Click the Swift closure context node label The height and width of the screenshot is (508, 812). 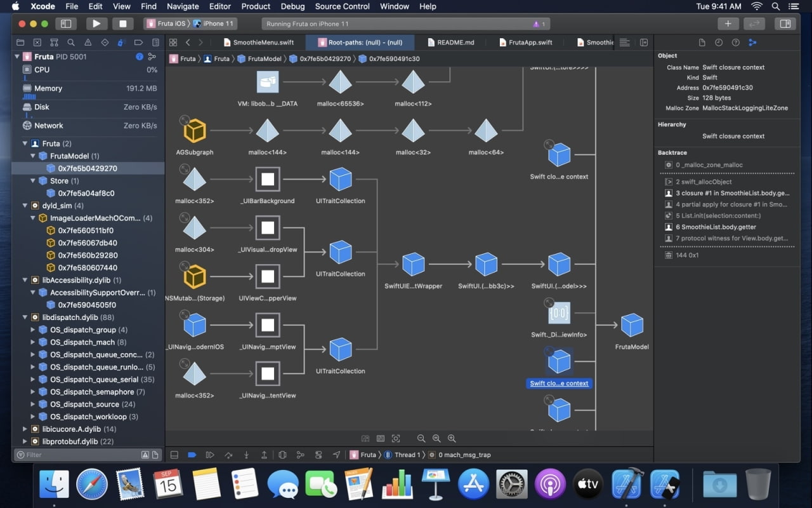[x=559, y=384]
